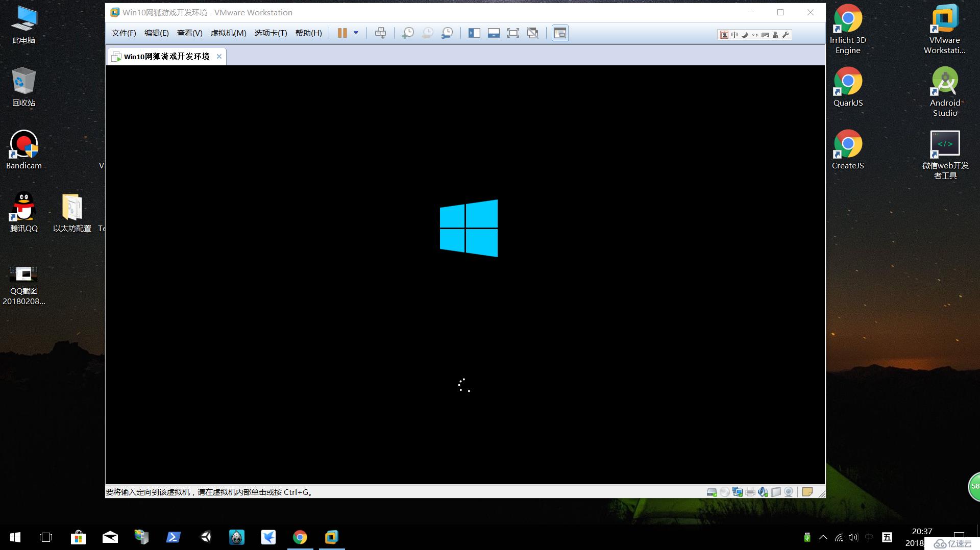Viewport: 980px width, 550px height.
Task: Toggle the console view icon
Action: point(560,33)
